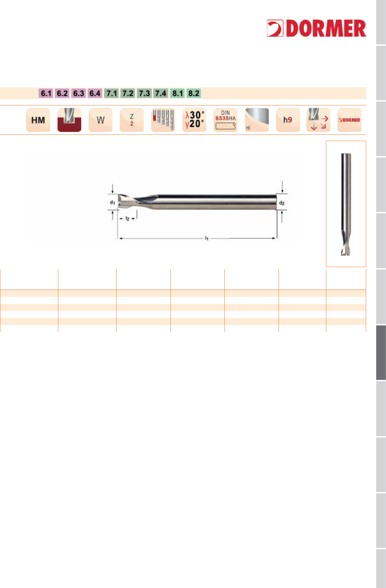Click the Hi surface finish icon
This screenshot has width=386, height=588.
(x=257, y=120)
